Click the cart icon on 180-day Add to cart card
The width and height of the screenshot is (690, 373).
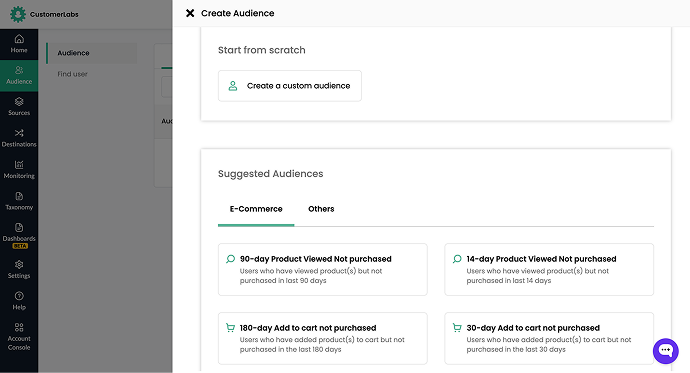click(x=230, y=328)
